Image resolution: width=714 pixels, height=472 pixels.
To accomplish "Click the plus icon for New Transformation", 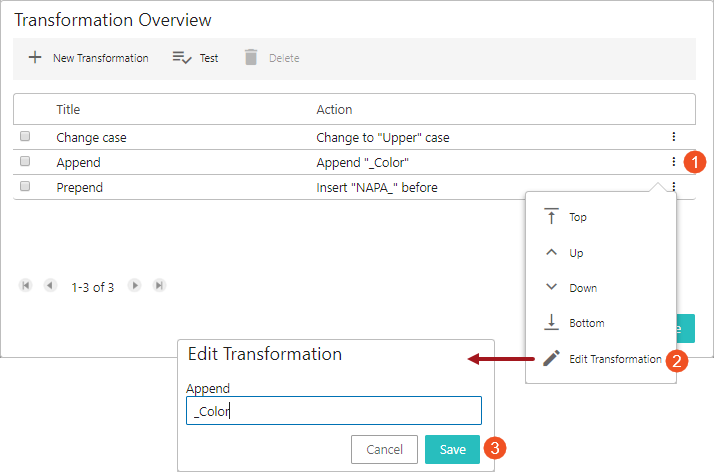I will point(35,57).
